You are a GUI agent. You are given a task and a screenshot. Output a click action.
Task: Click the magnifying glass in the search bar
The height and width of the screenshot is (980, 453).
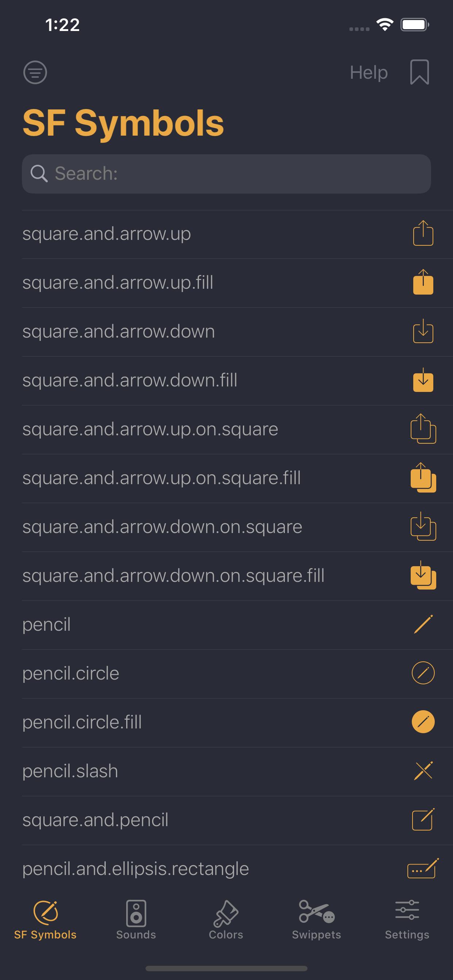[39, 174]
